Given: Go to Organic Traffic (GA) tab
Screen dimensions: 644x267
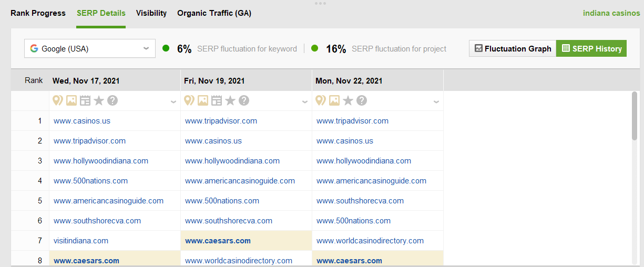Looking at the screenshot, I should [x=214, y=13].
